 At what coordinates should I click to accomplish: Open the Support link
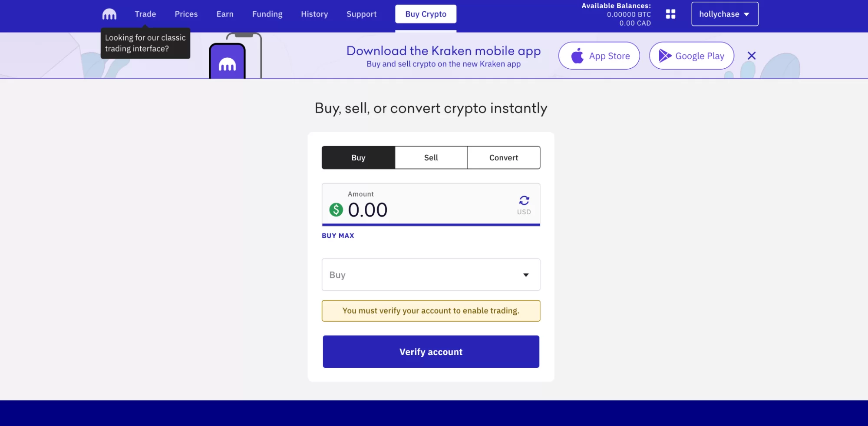[x=361, y=14]
